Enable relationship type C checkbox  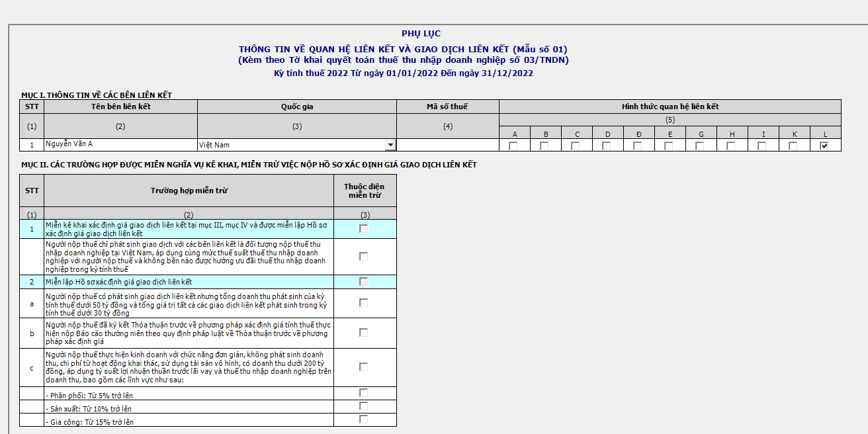point(576,146)
